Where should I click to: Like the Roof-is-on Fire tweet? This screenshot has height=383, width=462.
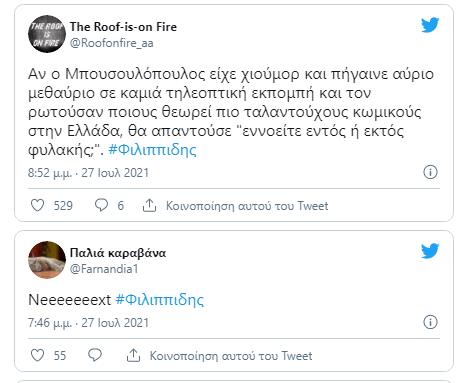tap(37, 205)
